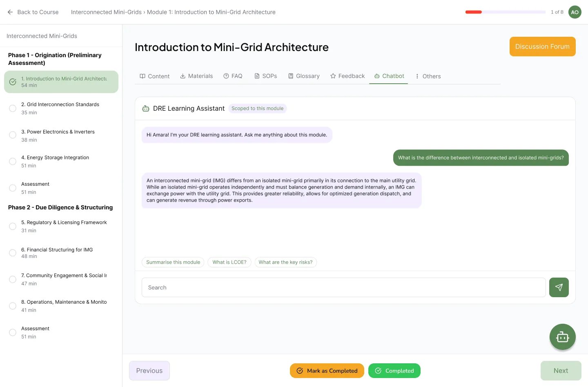
Task: Click Interconnected Mini-Grids breadcrumb
Action: pos(106,12)
